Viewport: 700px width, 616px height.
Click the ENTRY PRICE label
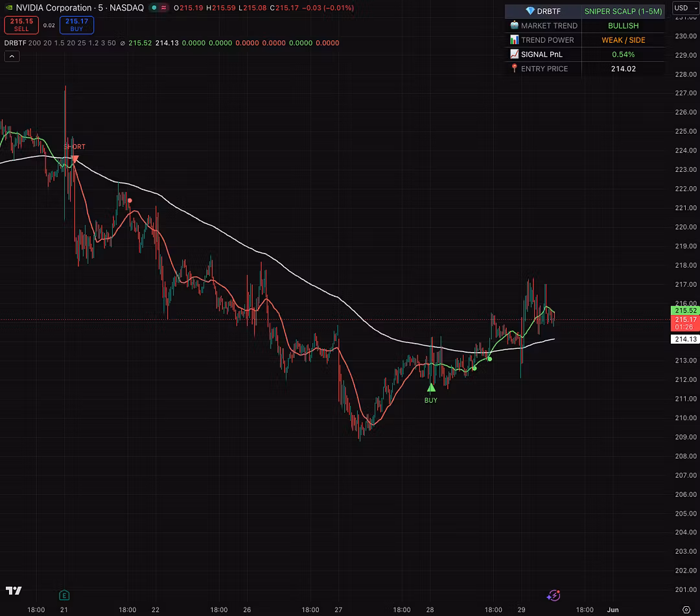pyautogui.click(x=544, y=68)
